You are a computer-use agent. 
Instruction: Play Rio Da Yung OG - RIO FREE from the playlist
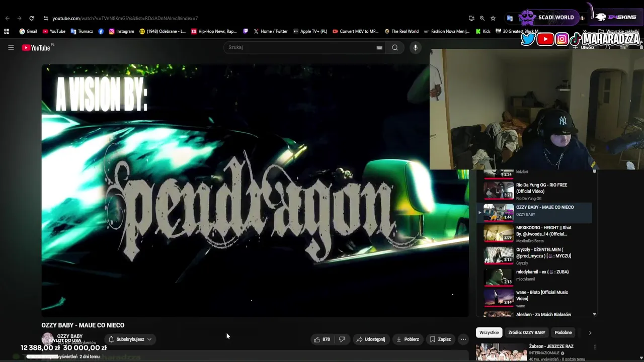click(535, 191)
